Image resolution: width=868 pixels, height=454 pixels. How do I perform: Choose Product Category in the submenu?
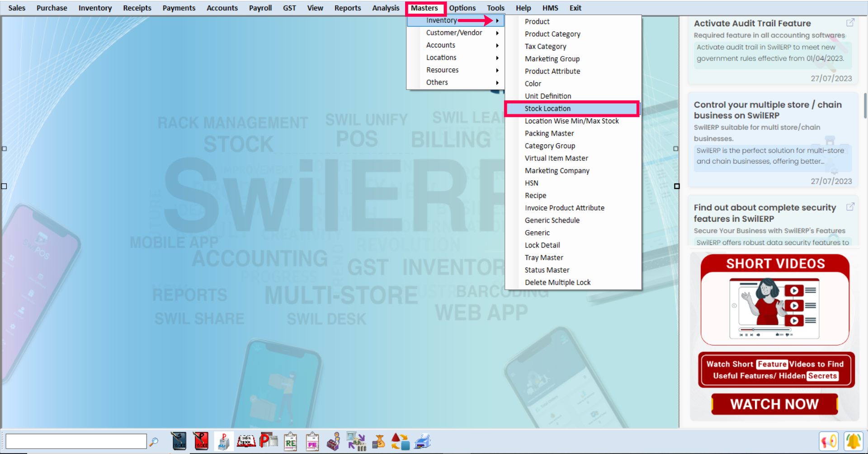[573, 34]
